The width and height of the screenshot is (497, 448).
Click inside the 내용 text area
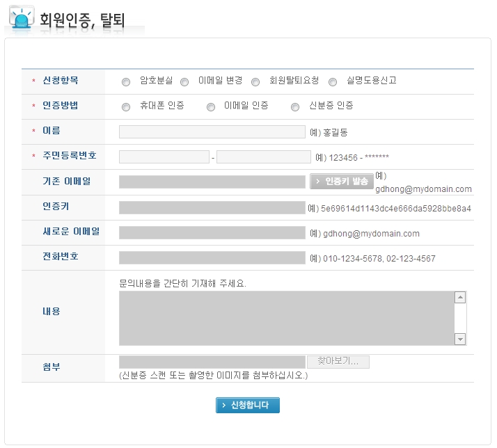pos(285,318)
